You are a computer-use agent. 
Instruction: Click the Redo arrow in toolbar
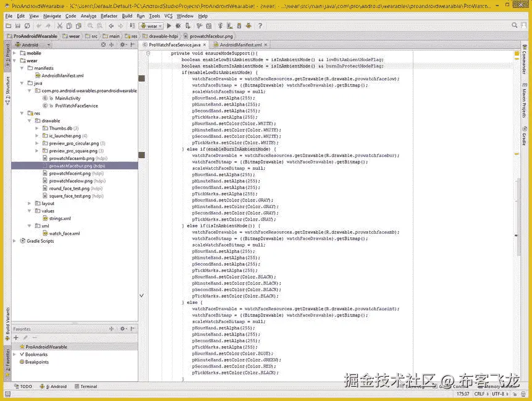[48, 26]
